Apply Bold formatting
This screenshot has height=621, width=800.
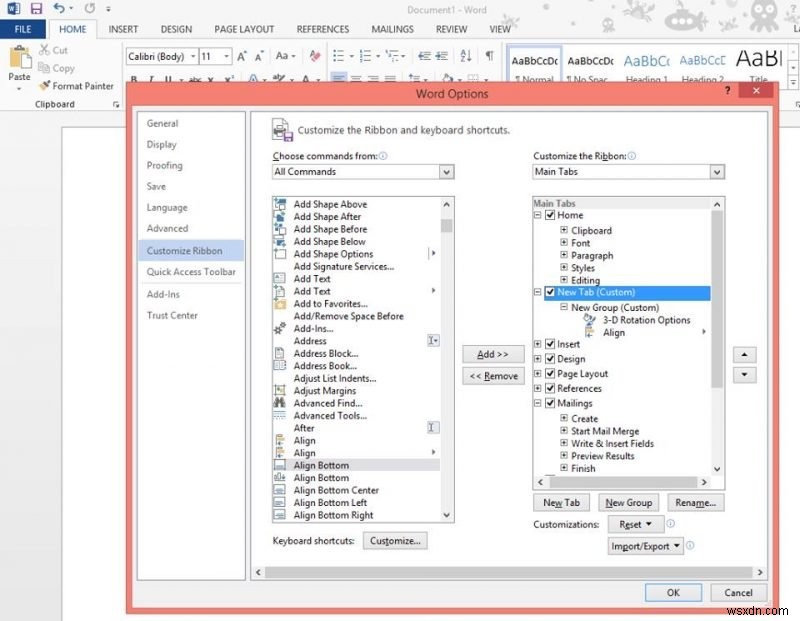[134, 79]
